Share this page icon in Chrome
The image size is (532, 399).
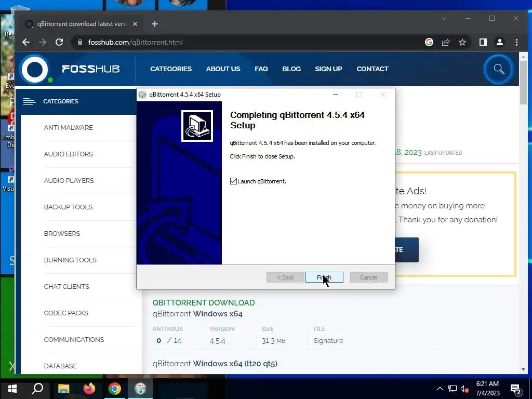click(445, 42)
